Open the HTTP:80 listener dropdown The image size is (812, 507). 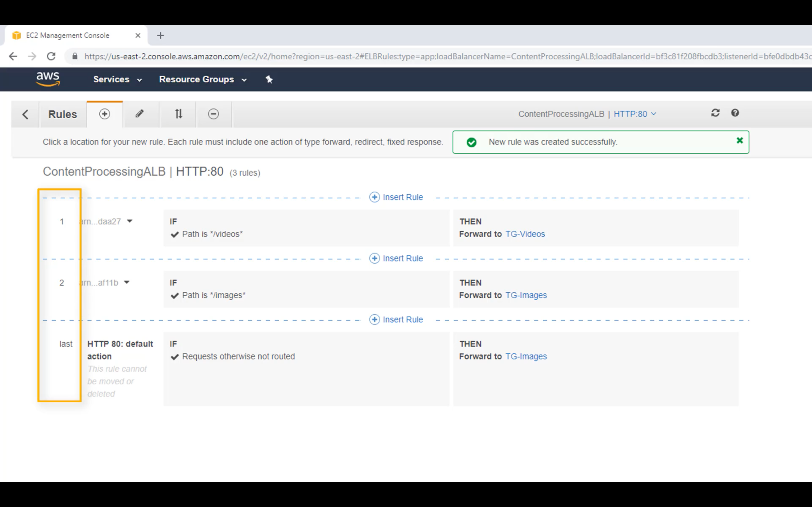point(635,114)
